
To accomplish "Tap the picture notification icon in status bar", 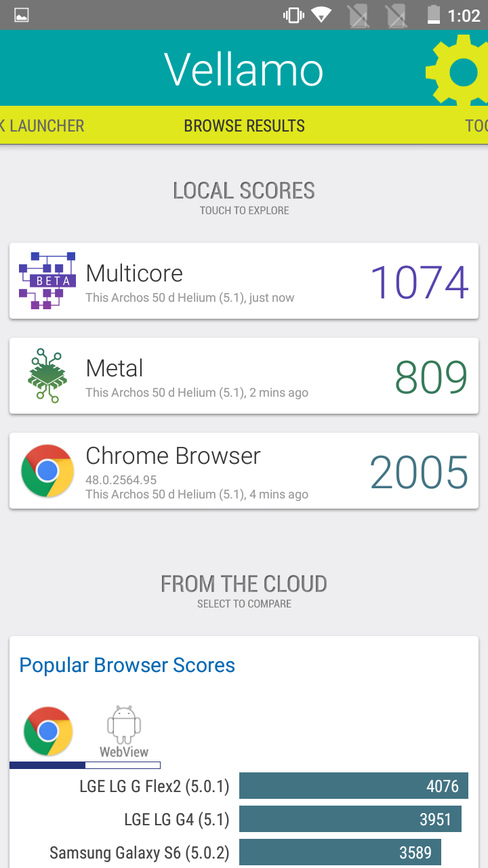I will point(21,15).
